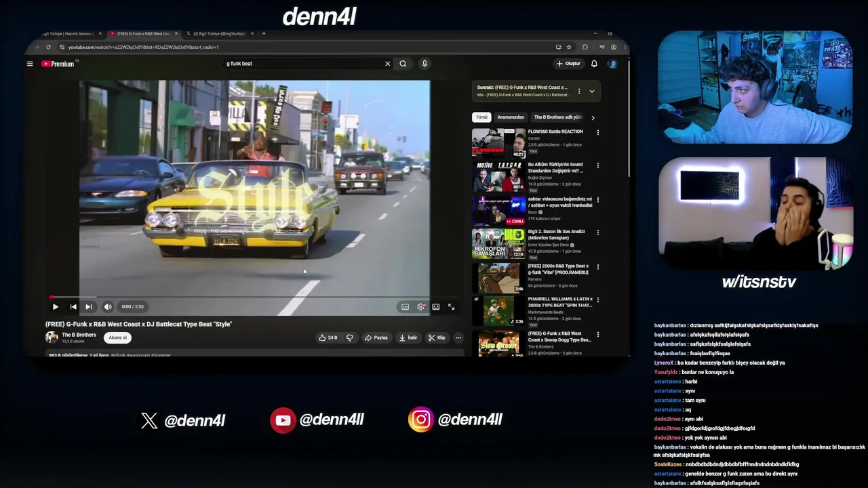Click the İndir download button
This screenshot has height=488, width=868.
(408, 338)
